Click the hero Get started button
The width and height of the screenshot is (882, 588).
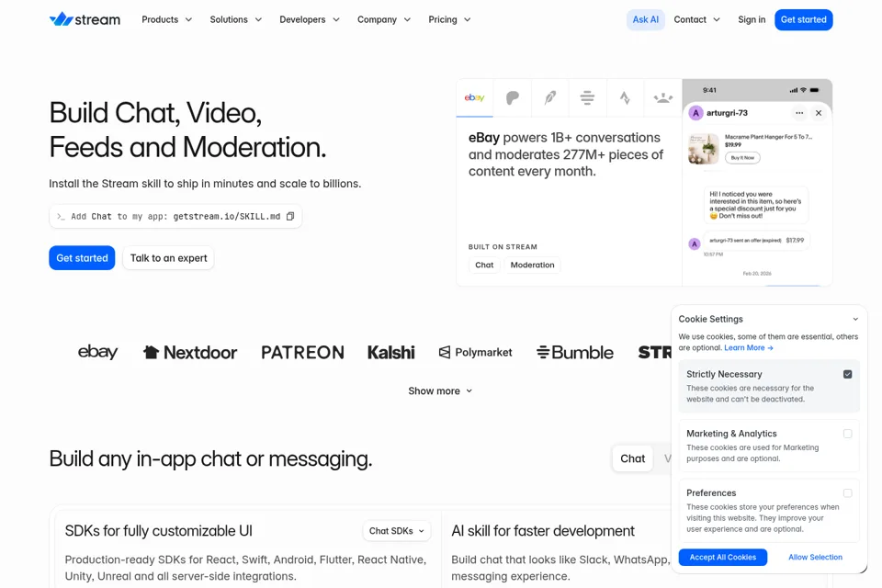coord(82,257)
